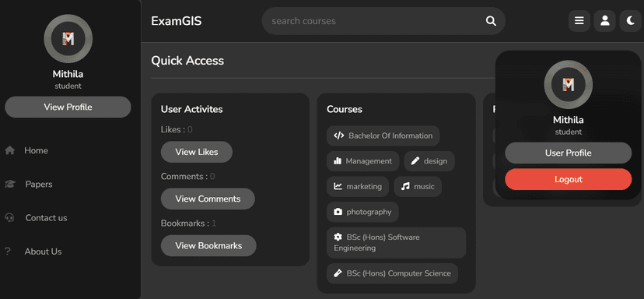Click the pen icon on Computer Science
Screen dimensions: 644x299
(338, 273)
